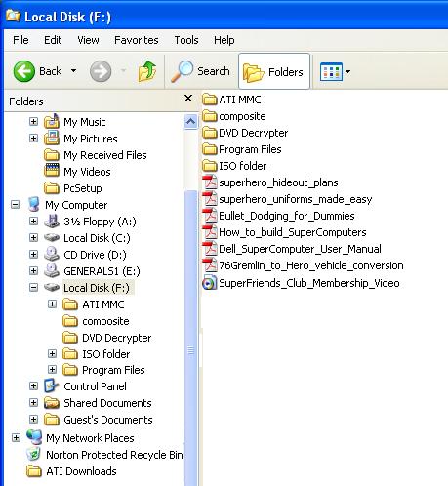Click the Search magnifying glass icon
Image resolution: width=448 pixels, height=486 pixels.
coord(182,71)
